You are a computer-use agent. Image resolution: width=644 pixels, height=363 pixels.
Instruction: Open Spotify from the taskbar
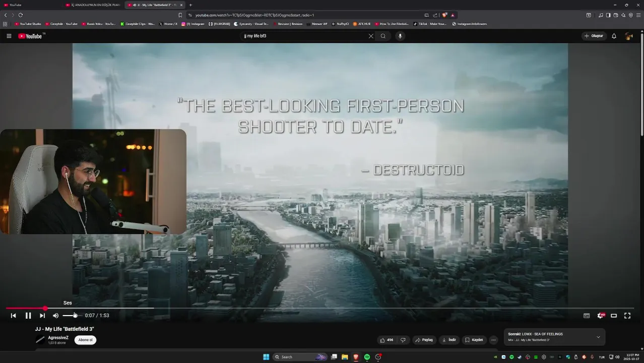(x=367, y=357)
